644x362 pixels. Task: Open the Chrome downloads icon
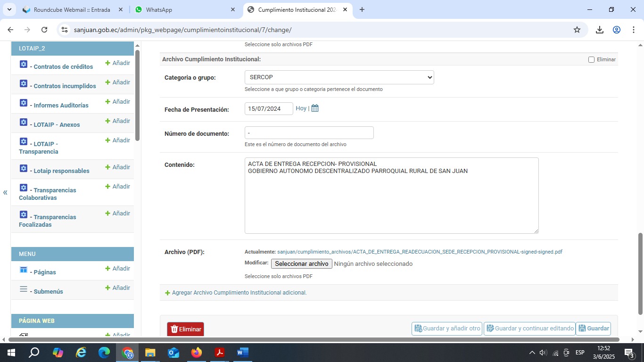pyautogui.click(x=600, y=30)
